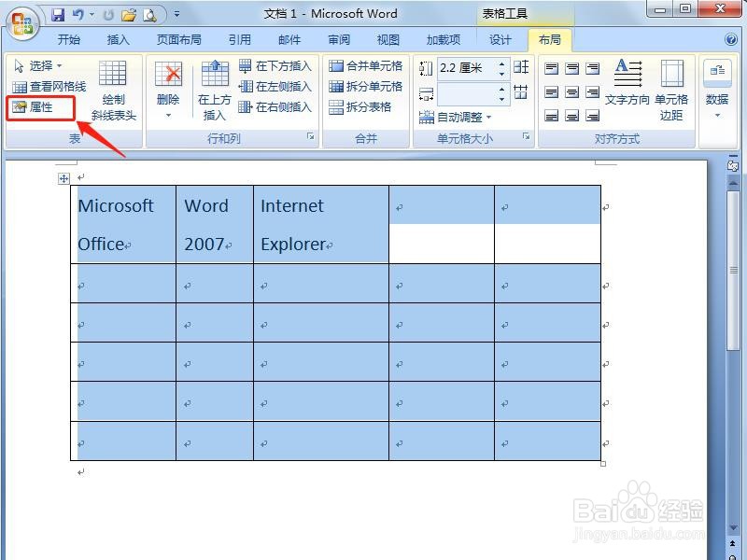
Task: Open the 页面布局 tab
Action: [178, 39]
